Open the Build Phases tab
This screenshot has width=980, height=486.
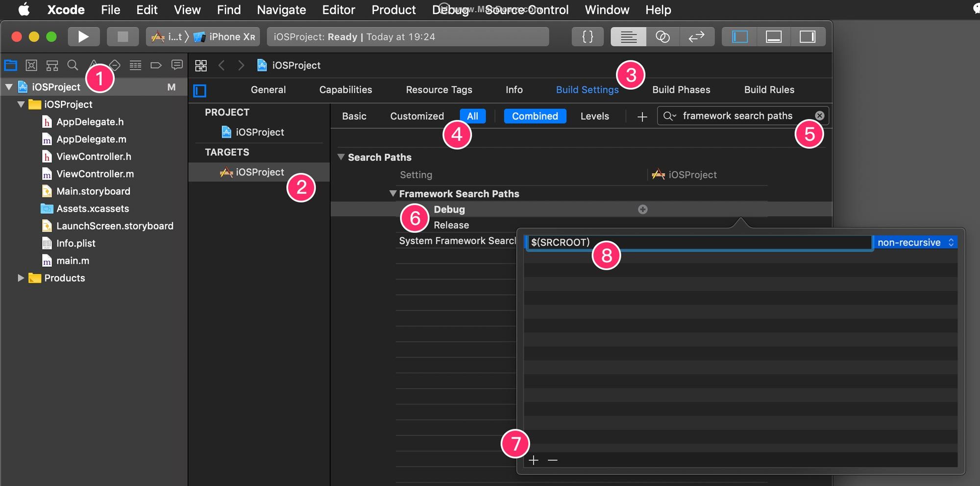tap(681, 90)
